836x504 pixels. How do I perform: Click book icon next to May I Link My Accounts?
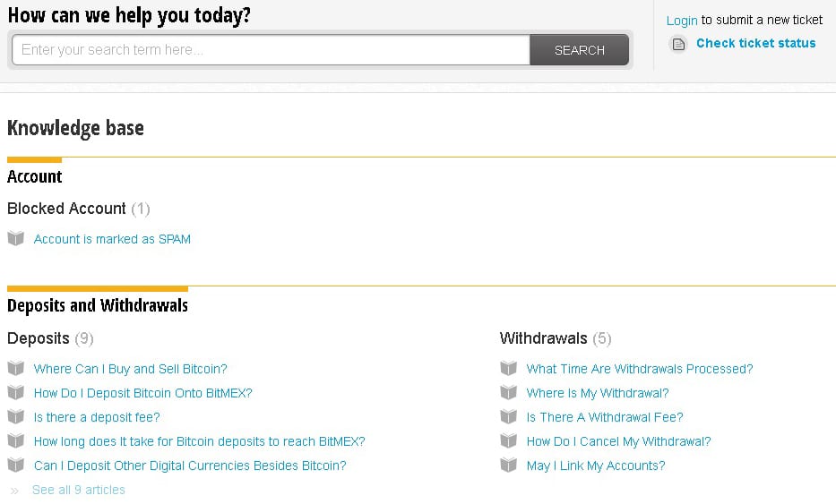tap(508, 466)
